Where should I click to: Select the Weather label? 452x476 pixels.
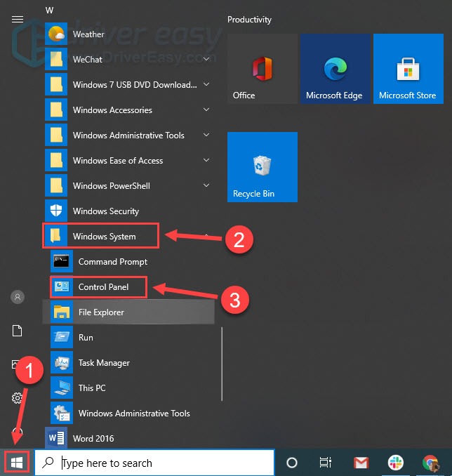click(x=88, y=34)
